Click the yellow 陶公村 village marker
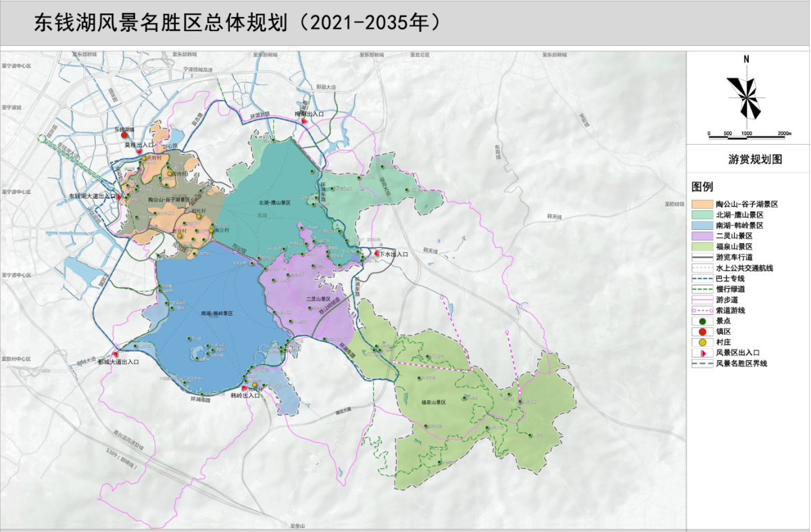 [210, 231]
